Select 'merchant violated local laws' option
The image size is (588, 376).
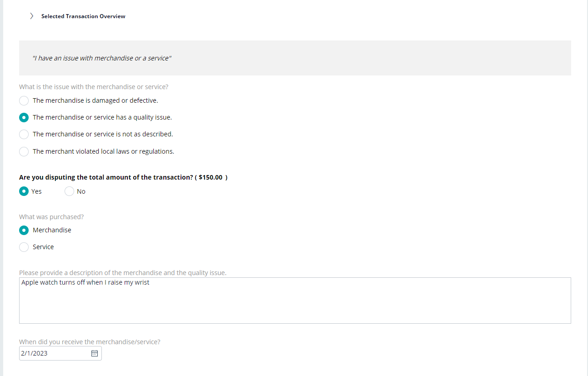point(24,151)
